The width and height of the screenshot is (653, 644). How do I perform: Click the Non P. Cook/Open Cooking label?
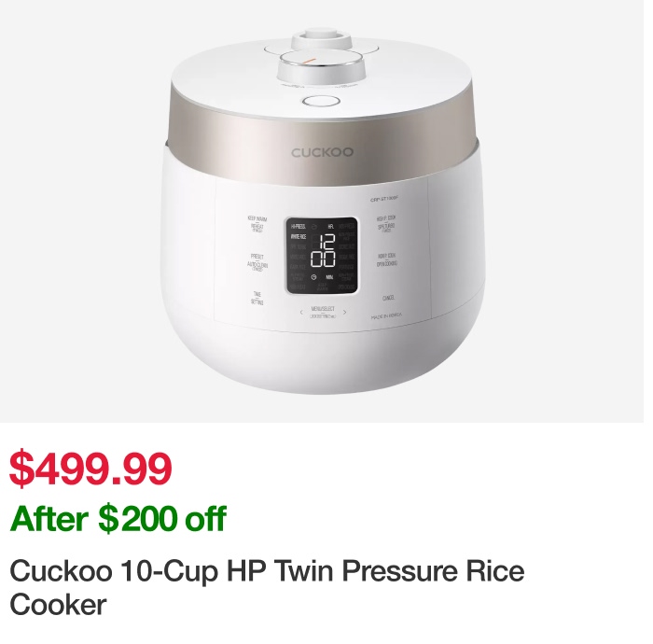(x=387, y=259)
